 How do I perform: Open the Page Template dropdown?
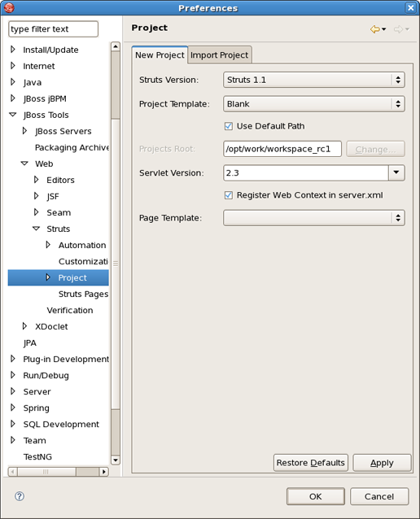click(313, 218)
